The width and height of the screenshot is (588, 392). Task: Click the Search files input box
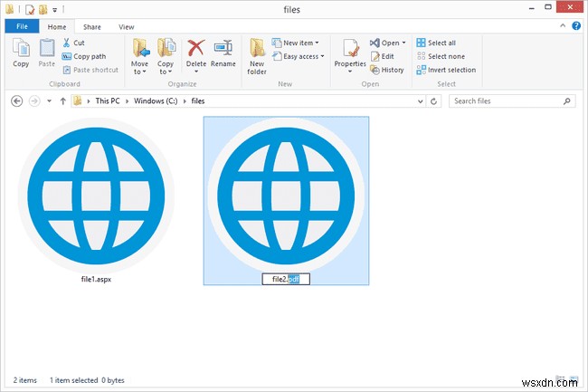507,100
